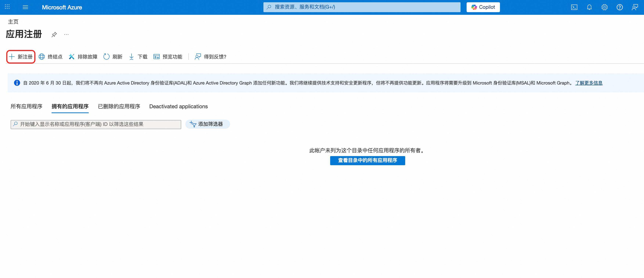Open the more options ellipsis beside title
Screen dimensions: 644x278
click(66, 35)
